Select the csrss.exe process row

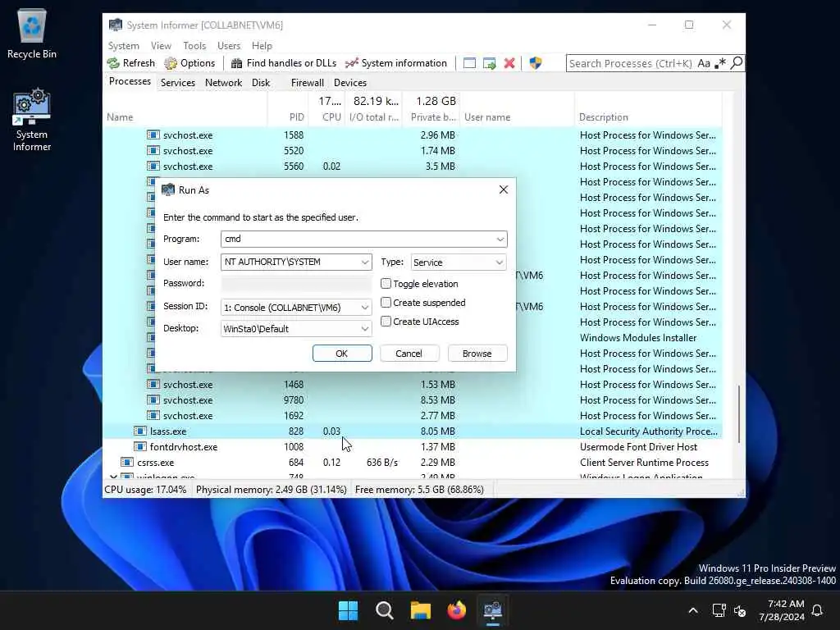(413, 463)
